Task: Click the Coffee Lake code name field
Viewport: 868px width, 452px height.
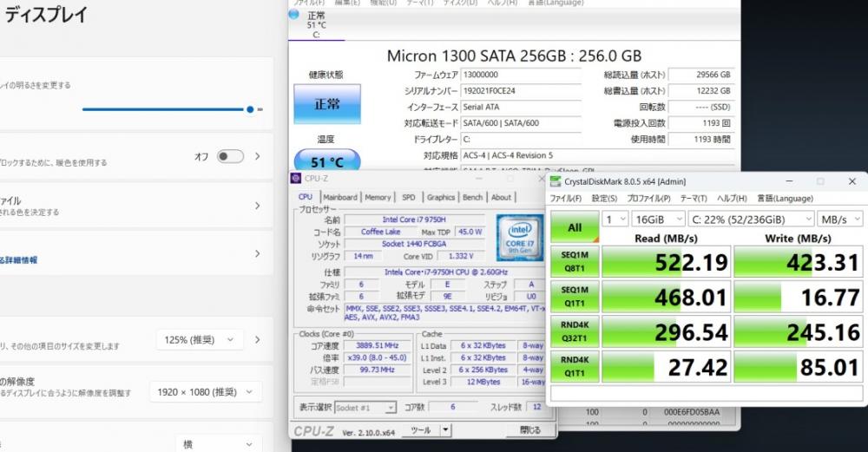Action: point(381,232)
